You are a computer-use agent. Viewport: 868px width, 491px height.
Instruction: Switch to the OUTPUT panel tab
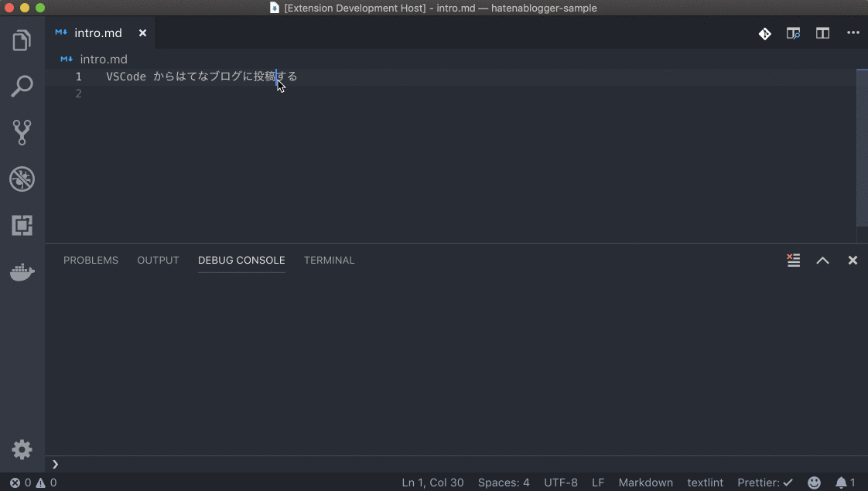pos(158,260)
